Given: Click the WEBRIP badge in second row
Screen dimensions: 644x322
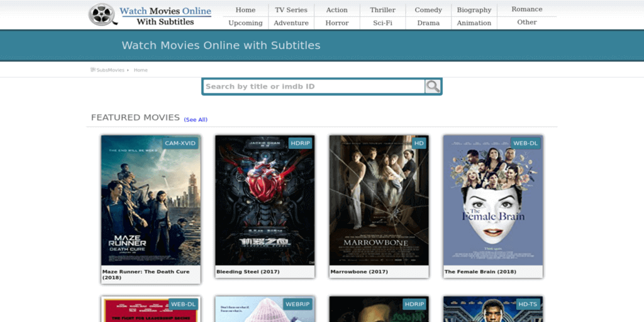Looking at the screenshot, I should click(x=297, y=304).
